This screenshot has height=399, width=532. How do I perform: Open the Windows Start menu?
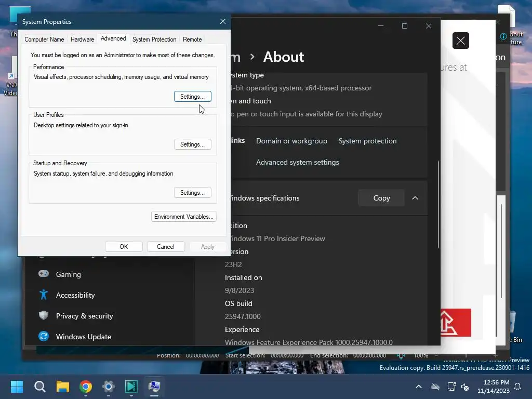tap(17, 387)
